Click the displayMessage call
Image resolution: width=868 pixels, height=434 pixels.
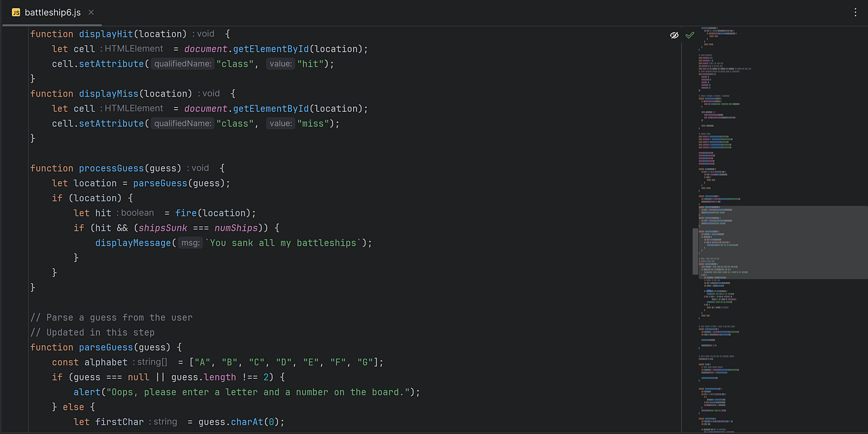coord(133,242)
